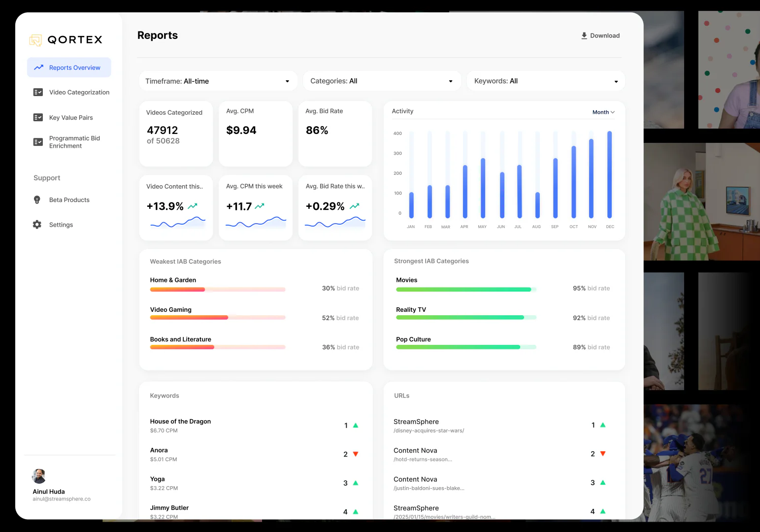Screen dimensions: 760x532
Task: Open Programmatic Bid Enrichment via its icon
Action: pos(38,142)
